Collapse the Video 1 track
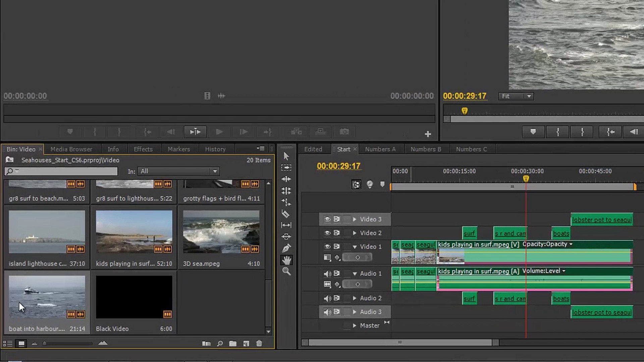Viewport: 644px width, 362px height. coord(355,247)
